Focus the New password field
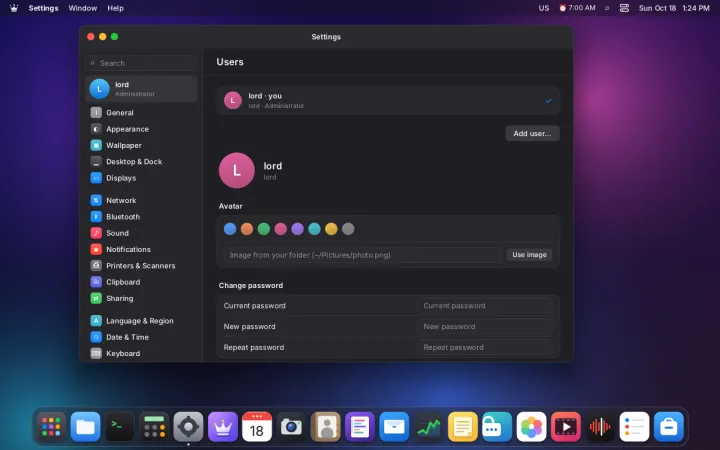Viewport: 720px width, 450px height. 484,326
